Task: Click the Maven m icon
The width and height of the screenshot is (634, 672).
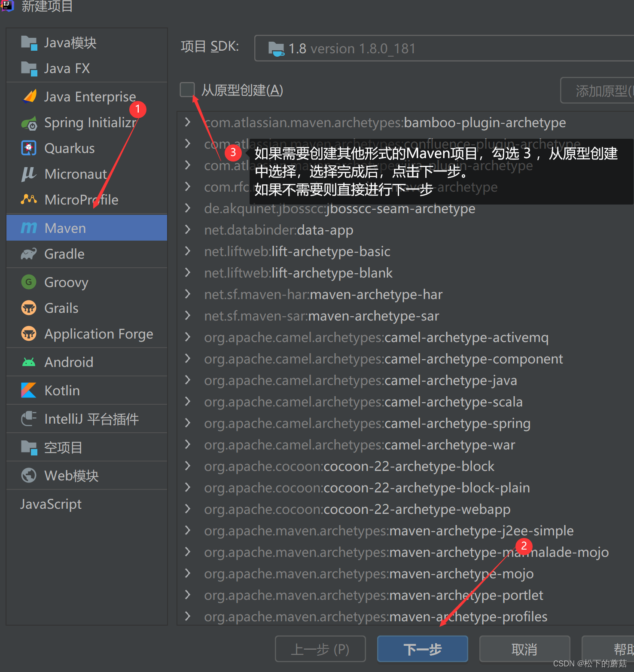Action: click(x=29, y=228)
